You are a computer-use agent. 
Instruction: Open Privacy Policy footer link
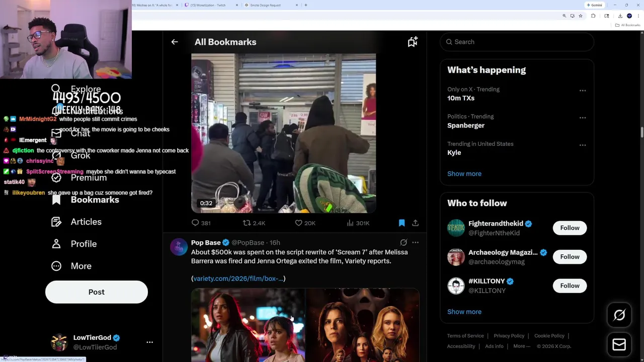point(509,336)
